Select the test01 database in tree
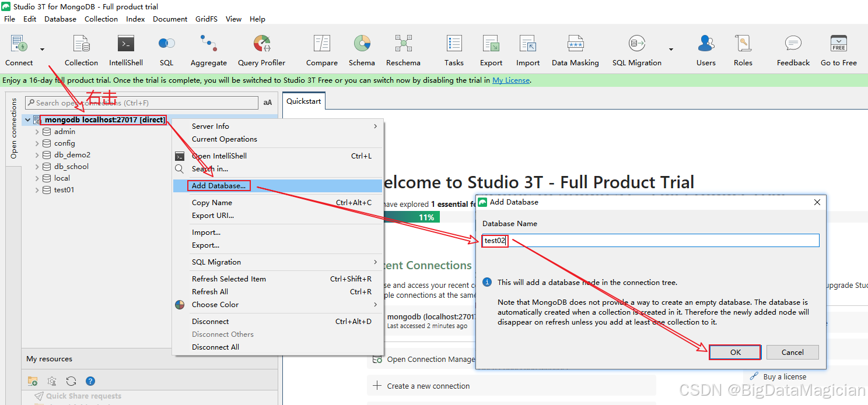The image size is (868, 405). (64, 190)
